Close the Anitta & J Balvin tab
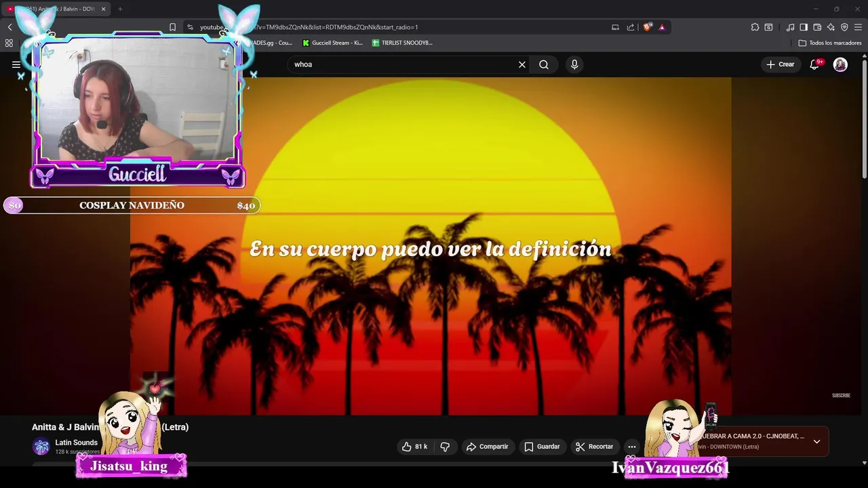This screenshot has height=488, width=868. click(103, 9)
